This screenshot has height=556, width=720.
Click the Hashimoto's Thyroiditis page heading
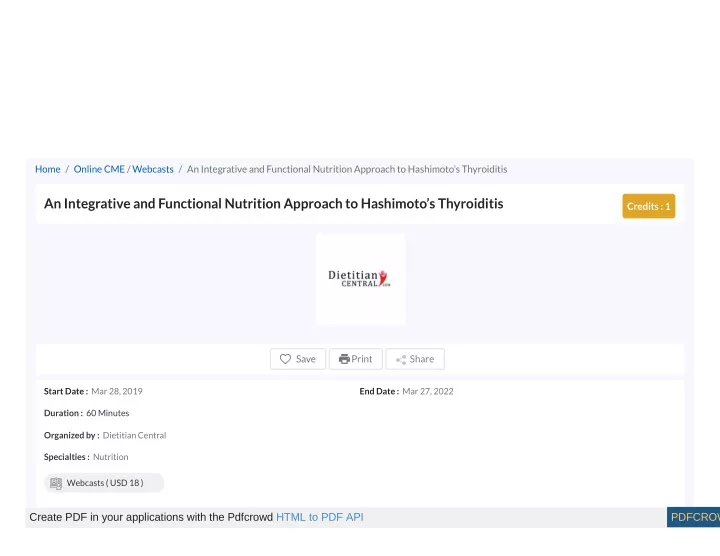(274, 203)
